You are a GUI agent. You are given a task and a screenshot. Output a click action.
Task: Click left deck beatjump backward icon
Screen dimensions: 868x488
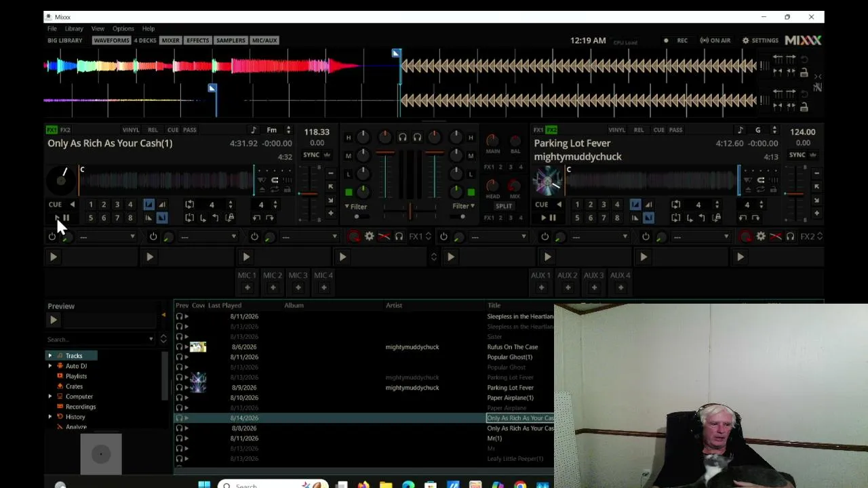[256, 218]
